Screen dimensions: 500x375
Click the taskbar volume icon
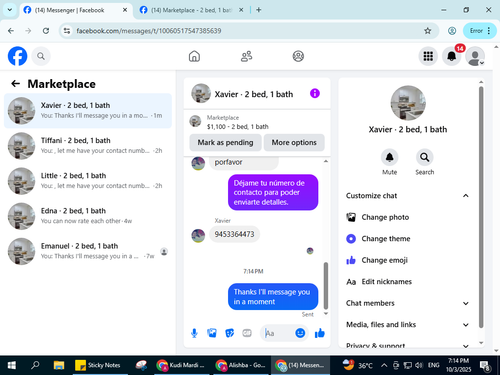(419, 365)
